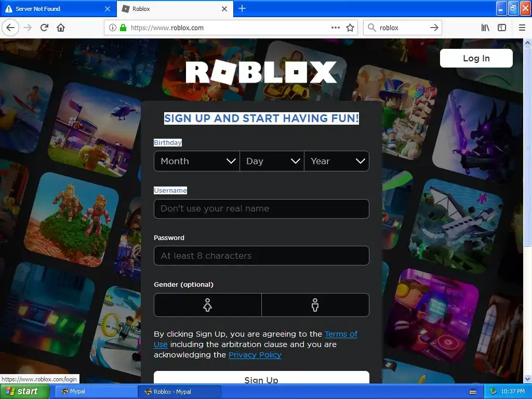532x399 pixels.
Task: Click the Log In button
Action: point(476,58)
